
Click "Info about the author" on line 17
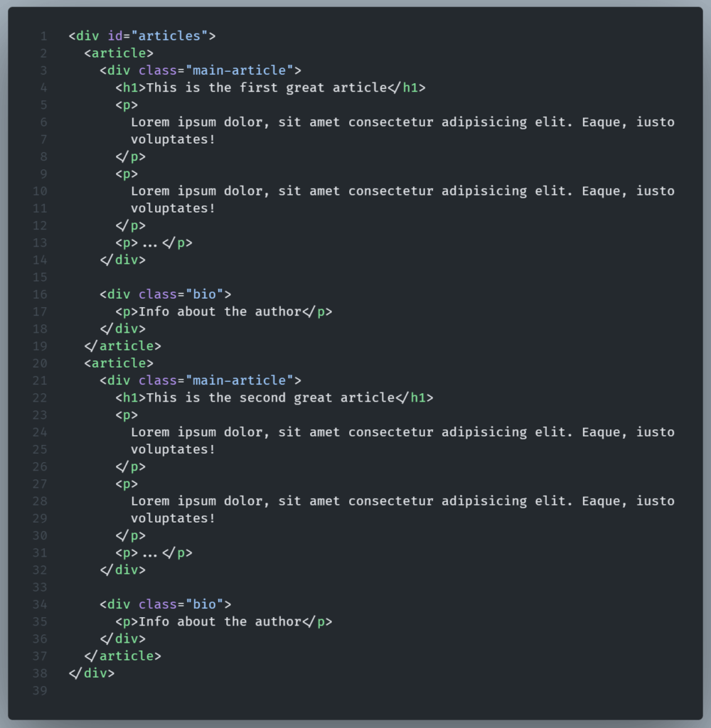point(220,311)
